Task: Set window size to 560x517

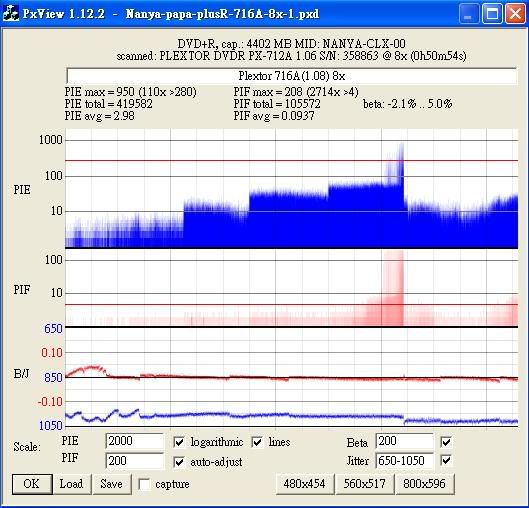Action: (364, 484)
